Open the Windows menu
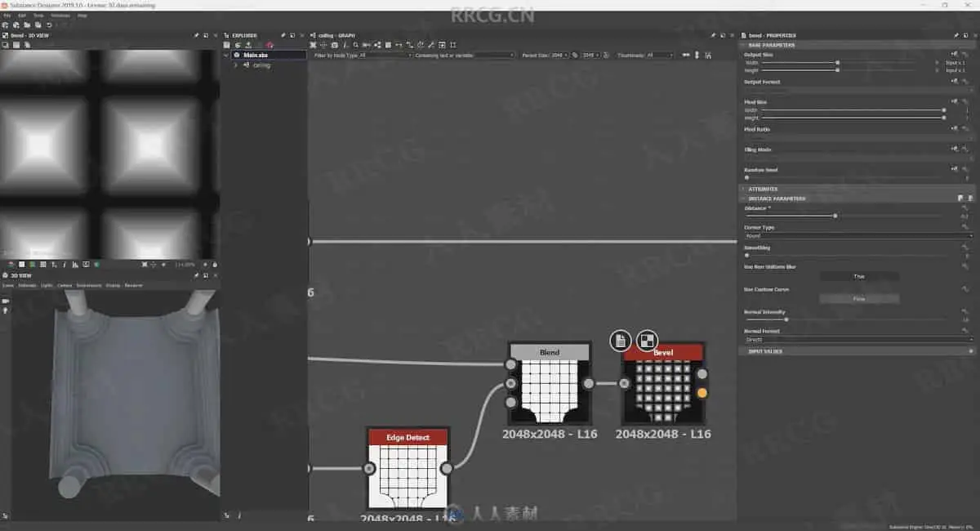Screen dimensions: 980x531 60,16
